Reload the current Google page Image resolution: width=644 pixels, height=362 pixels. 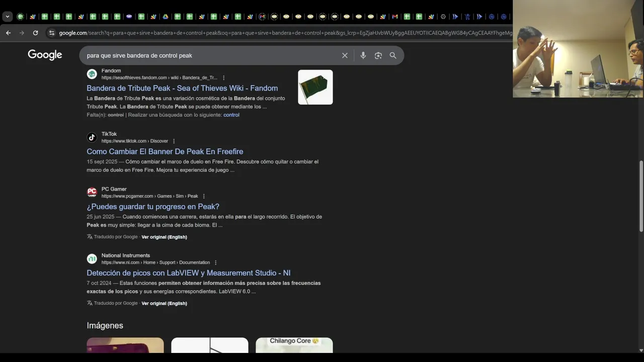pos(35,33)
